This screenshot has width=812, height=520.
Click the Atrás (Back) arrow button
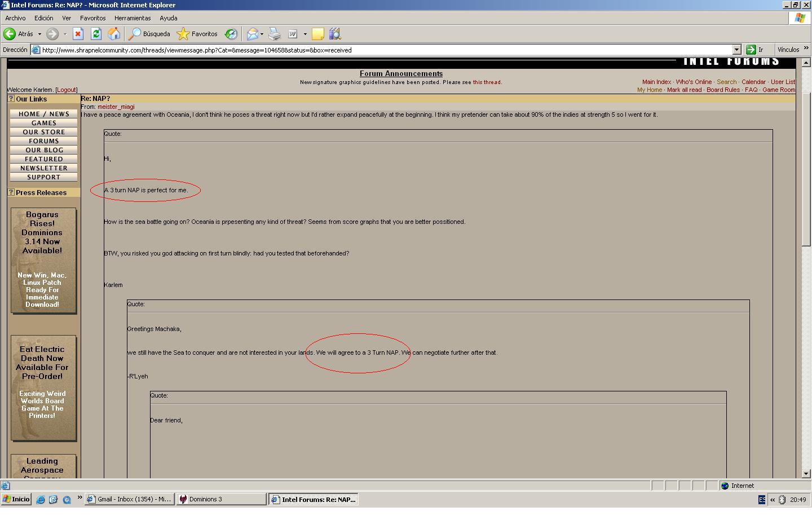(10, 34)
